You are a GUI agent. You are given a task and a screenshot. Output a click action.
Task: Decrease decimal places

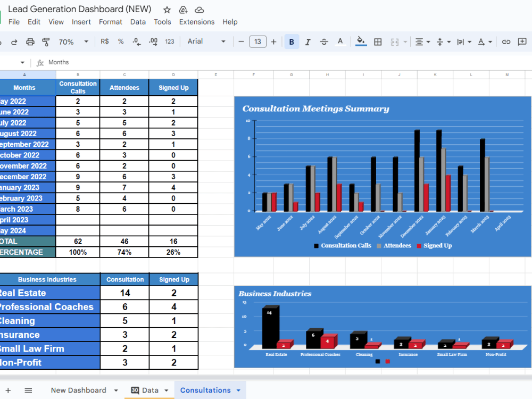[x=137, y=41]
